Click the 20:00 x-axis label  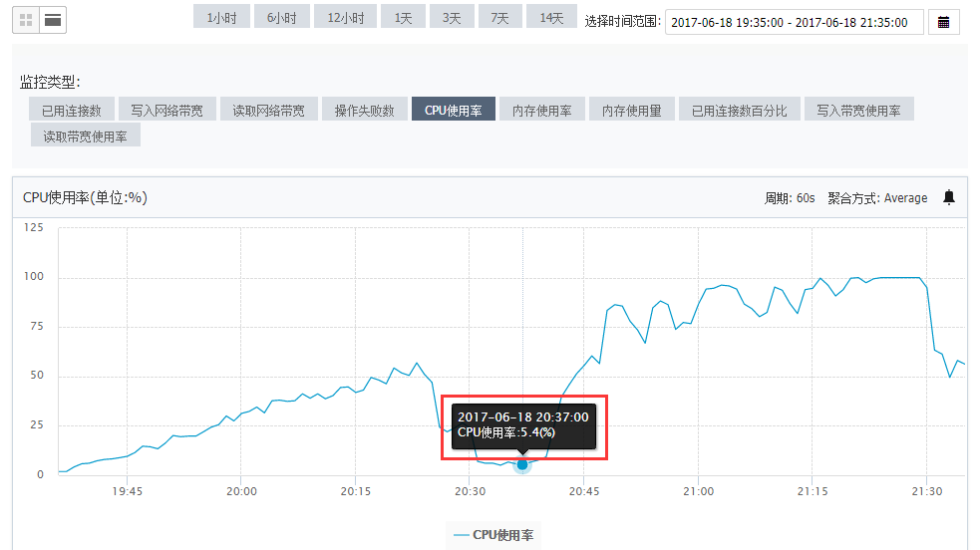click(x=241, y=491)
